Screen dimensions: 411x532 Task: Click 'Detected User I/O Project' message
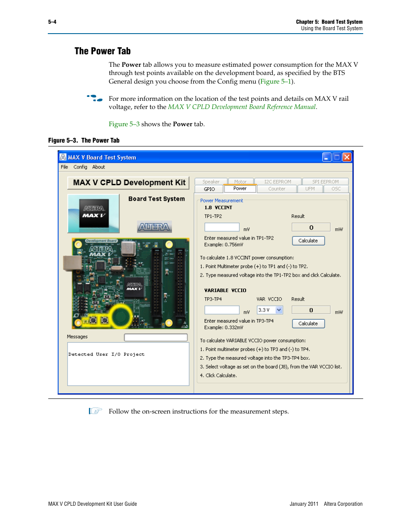coord(106,355)
